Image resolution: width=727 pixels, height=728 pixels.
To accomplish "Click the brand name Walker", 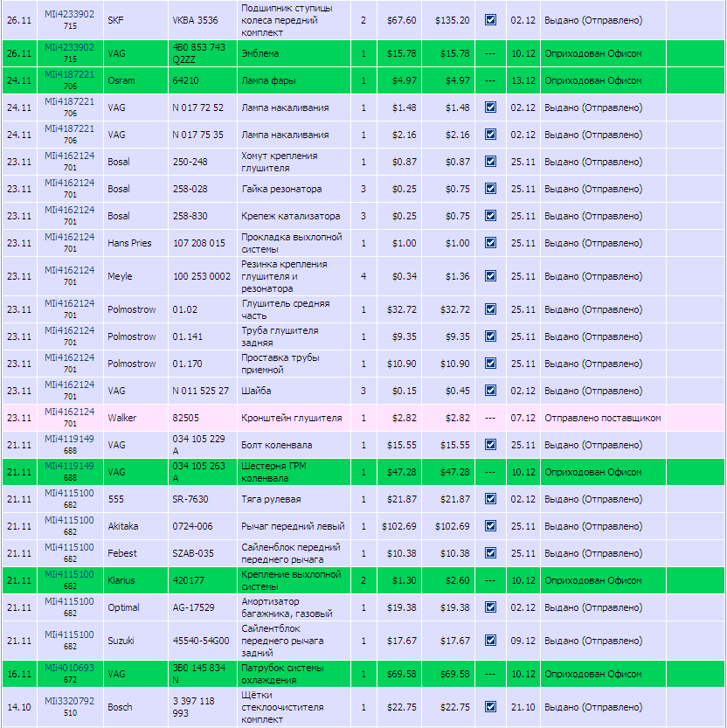I will point(122,418).
